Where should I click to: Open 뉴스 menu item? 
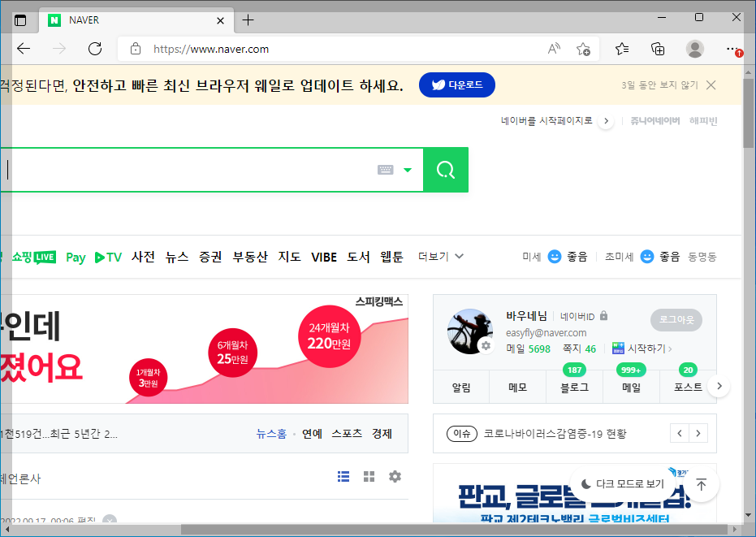(177, 257)
